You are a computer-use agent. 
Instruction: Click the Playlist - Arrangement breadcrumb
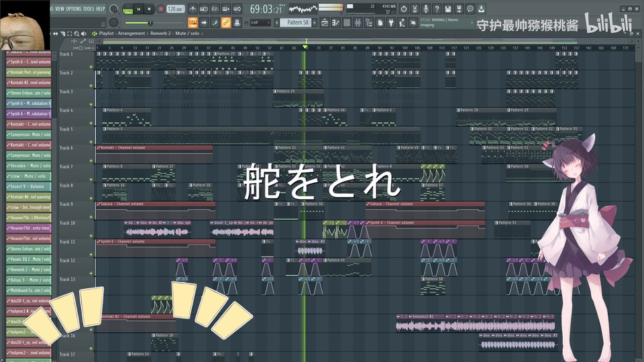(x=121, y=34)
